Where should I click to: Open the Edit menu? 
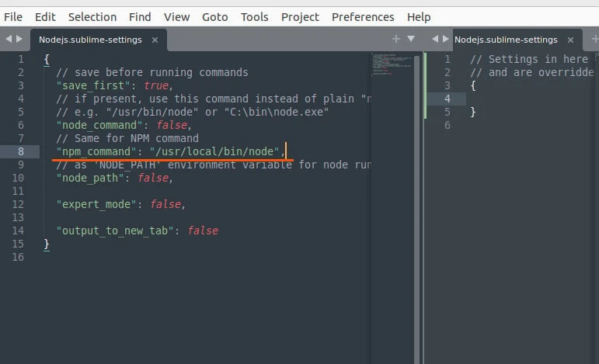pos(45,16)
